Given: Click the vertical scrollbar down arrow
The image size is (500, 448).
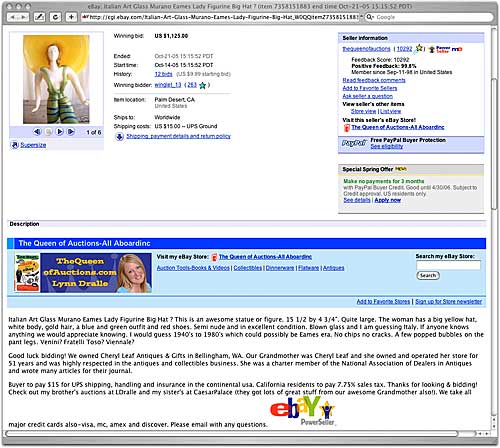Looking at the screenshot, I should [x=495, y=426].
